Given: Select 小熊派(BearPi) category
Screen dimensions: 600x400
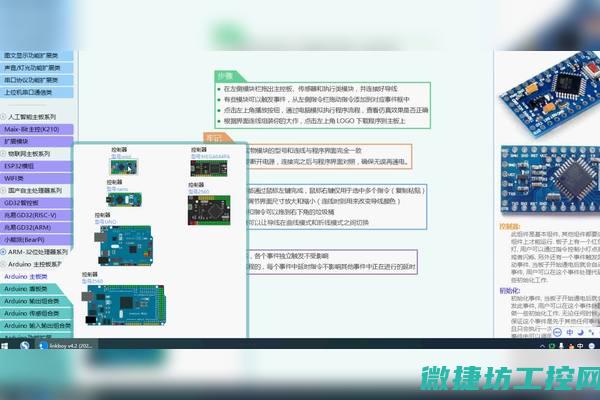Looking at the screenshot, I should pos(36,240).
